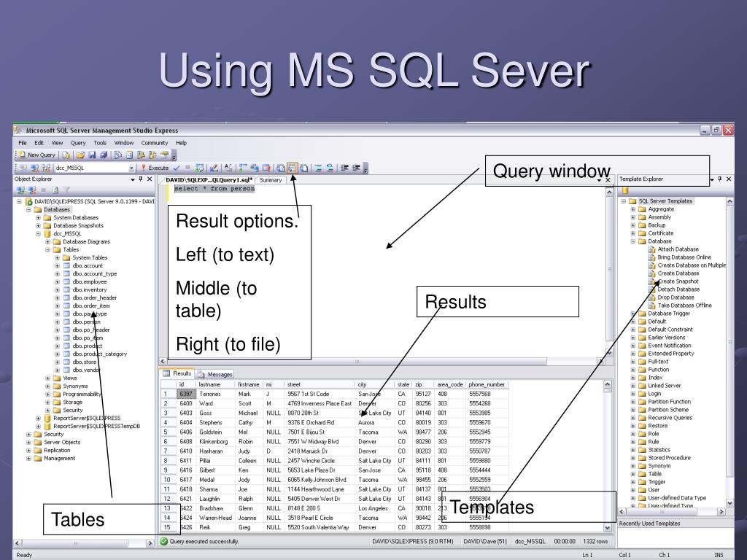This screenshot has width=747, height=560.
Task: Click results grid vertical scrollbar down arrow
Action: point(608,528)
